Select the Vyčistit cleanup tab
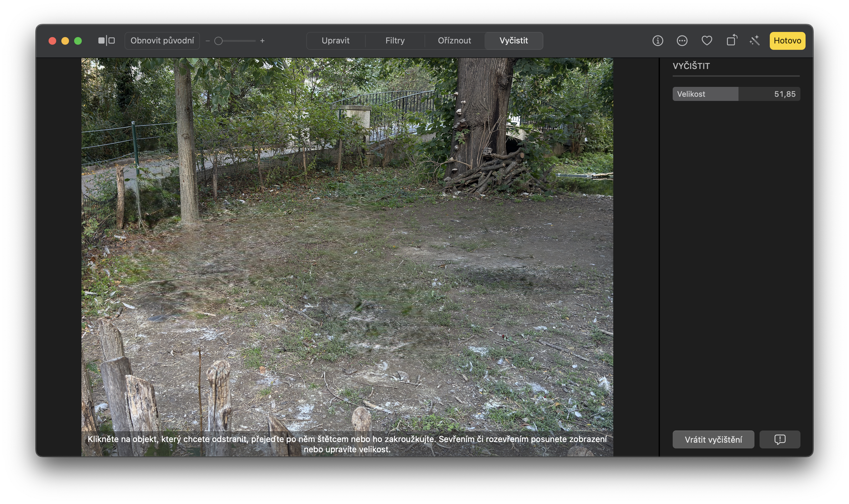This screenshot has width=849, height=504. pyautogui.click(x=514, y=41)
